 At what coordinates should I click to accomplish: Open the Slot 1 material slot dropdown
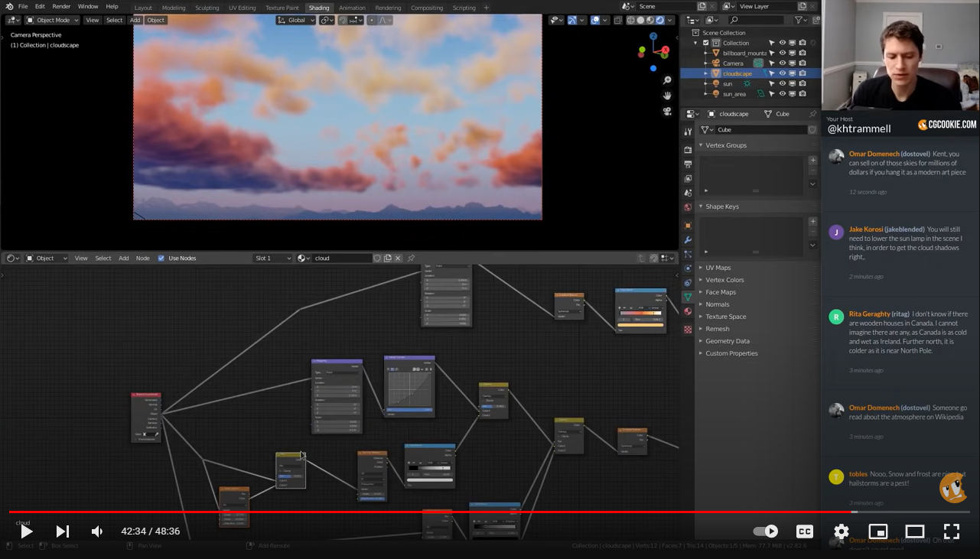pyautogui.click(x=273, y=258)
